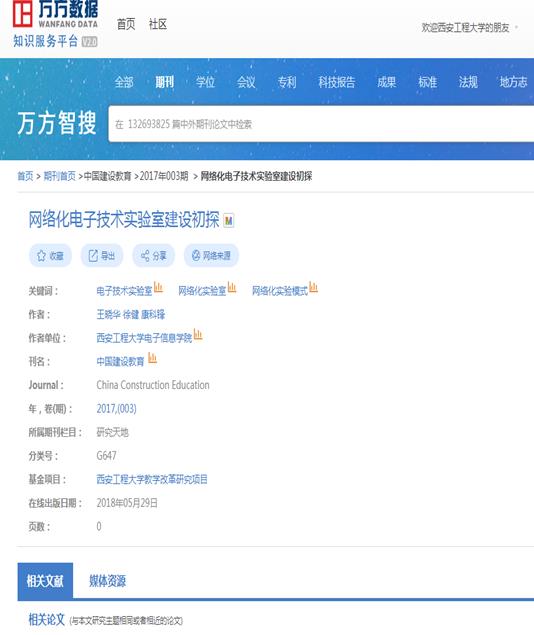Click the chart icon beside 中国建设教育
Screen dimensions: 534x635
tap(152, 358)
